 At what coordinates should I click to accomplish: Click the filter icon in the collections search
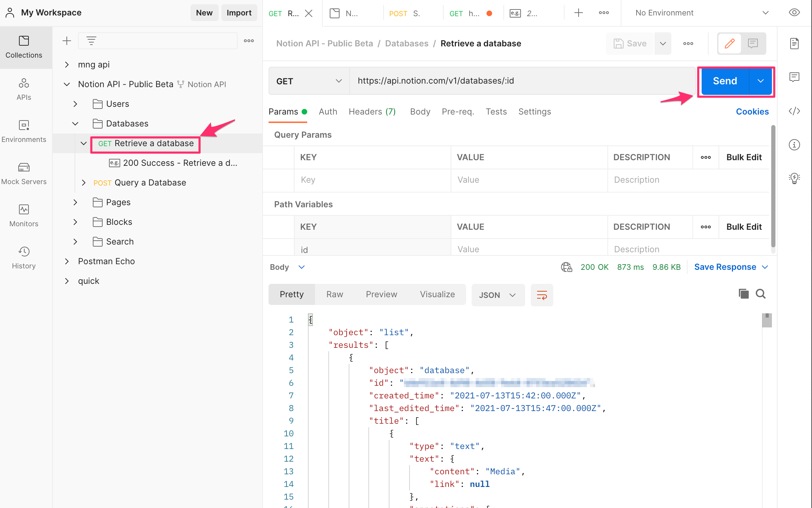91,41
